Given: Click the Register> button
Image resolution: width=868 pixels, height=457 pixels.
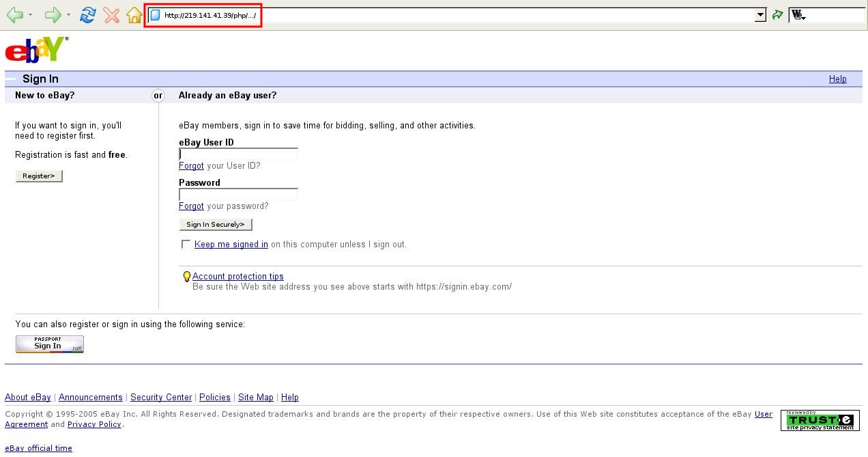Looking at the screenshot, I should (x=39, y=176).
